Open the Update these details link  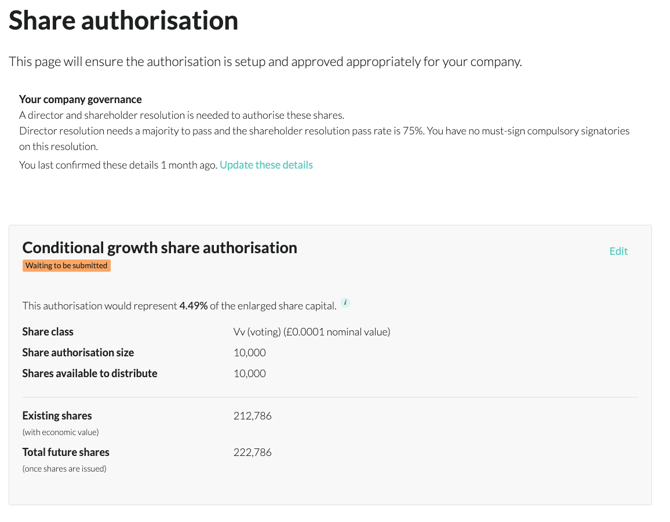pos(266,165)
